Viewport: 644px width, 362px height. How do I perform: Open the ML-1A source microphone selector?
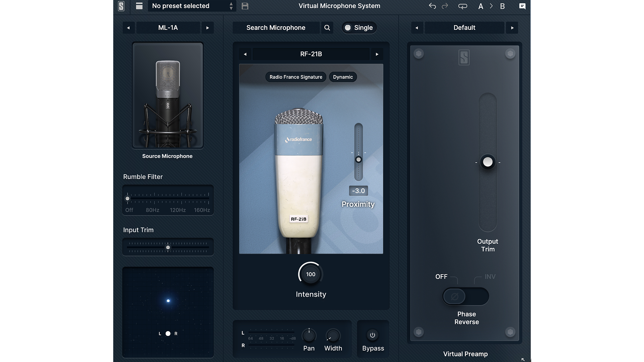[x=168, y=28]
